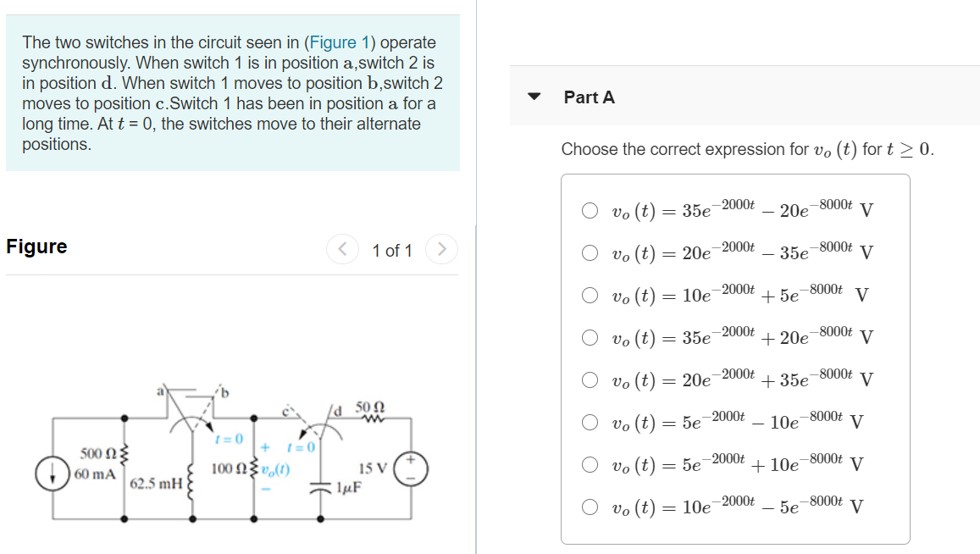Select answer 35e^-2000t minus 20e^-8000t V
This screenshot has height=554, width=980.
[x=590, y=210]
